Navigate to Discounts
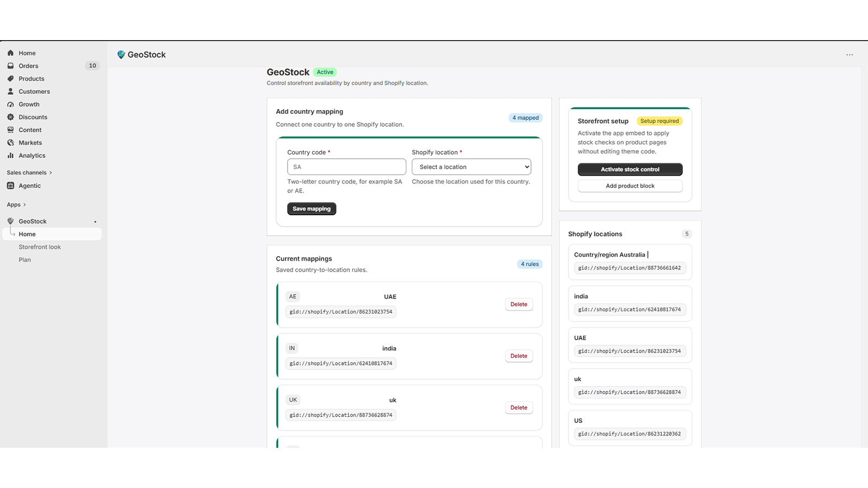Viewport: 868px width, 488px height. coord(33,117)
